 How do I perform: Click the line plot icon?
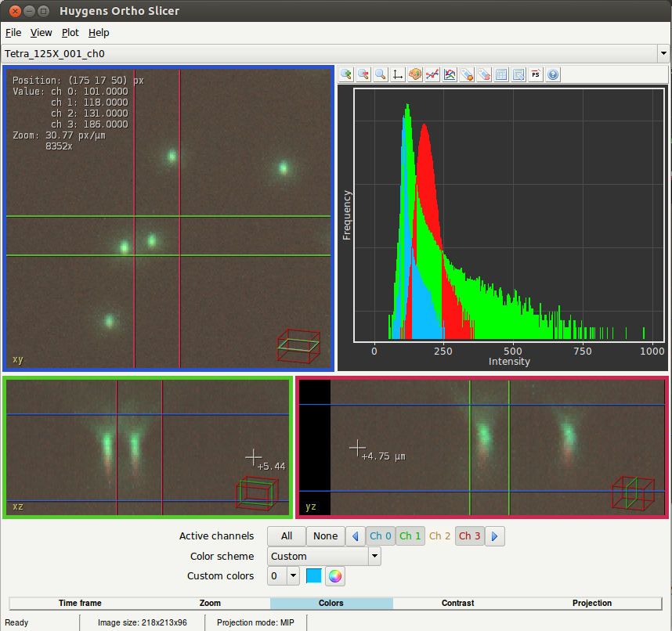point(432,75)
